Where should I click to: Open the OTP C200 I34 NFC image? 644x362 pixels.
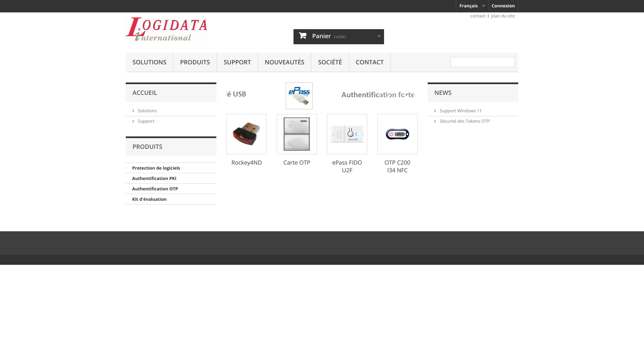(397, 134)
